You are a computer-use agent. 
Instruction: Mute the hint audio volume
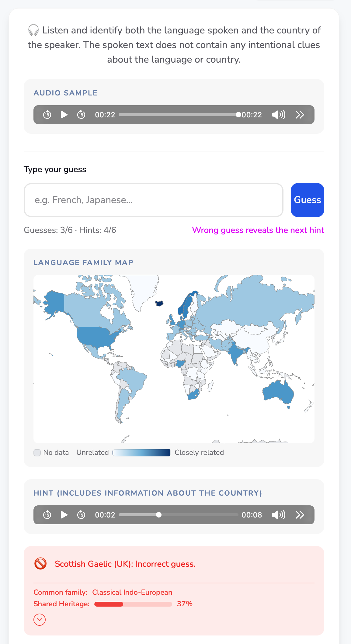click(278, 515)
